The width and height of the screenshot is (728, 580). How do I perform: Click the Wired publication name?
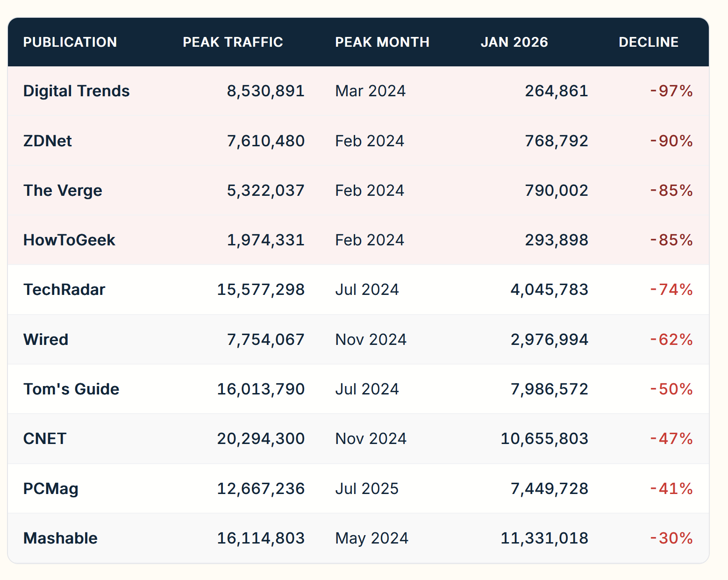tap(46, 339)
